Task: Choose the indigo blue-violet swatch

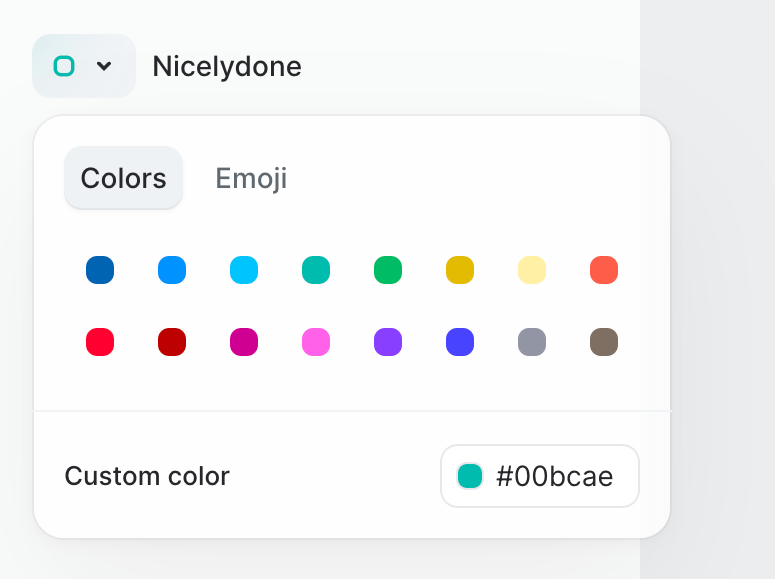Action: click(460, 342)
